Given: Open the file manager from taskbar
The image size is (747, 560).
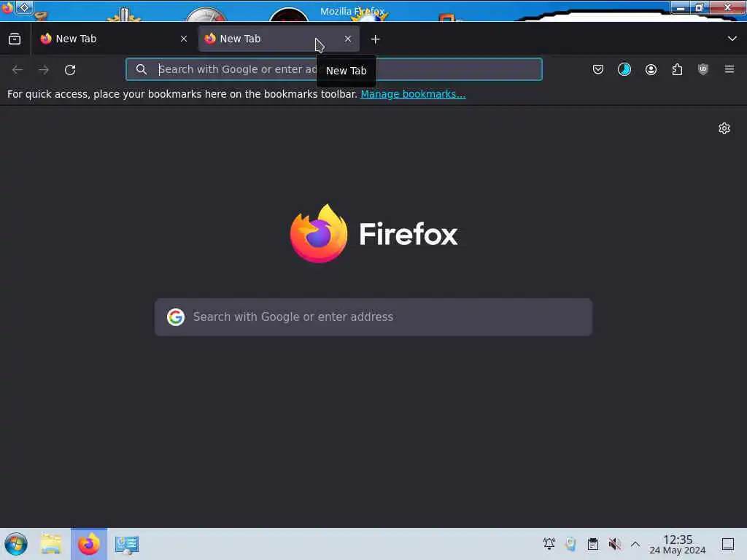Looking at the screenshot, I should 51,544.
